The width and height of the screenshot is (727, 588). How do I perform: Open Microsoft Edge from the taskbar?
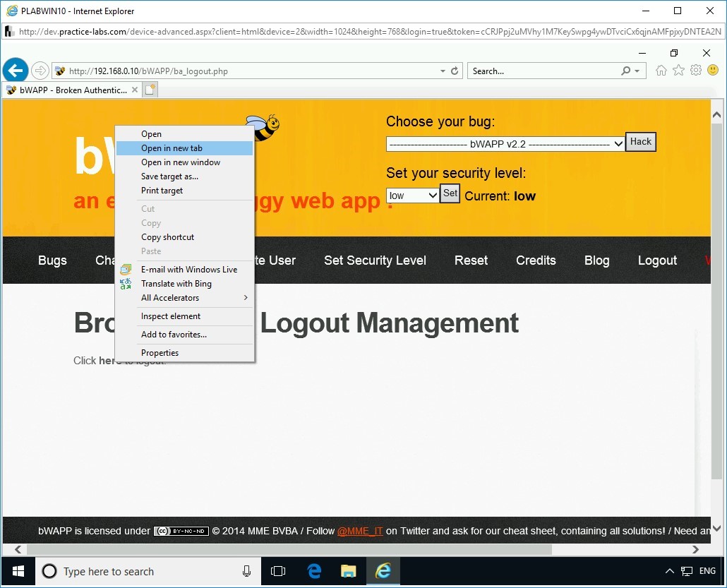[x=313, y=572]
